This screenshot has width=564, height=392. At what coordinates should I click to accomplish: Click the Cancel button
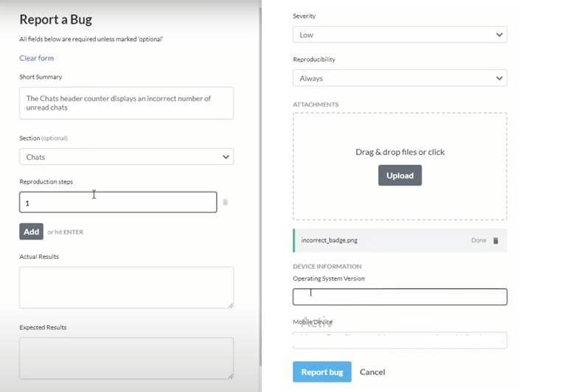point(372,372)
